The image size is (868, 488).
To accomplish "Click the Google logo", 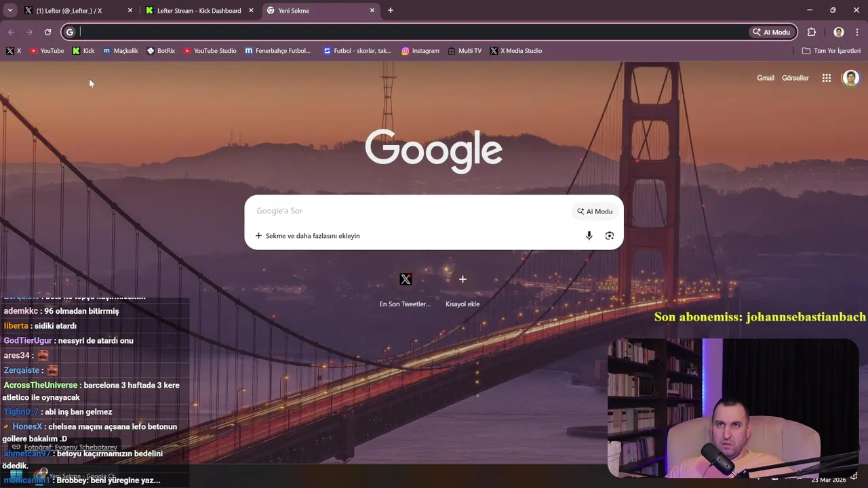I will [434, 151].
